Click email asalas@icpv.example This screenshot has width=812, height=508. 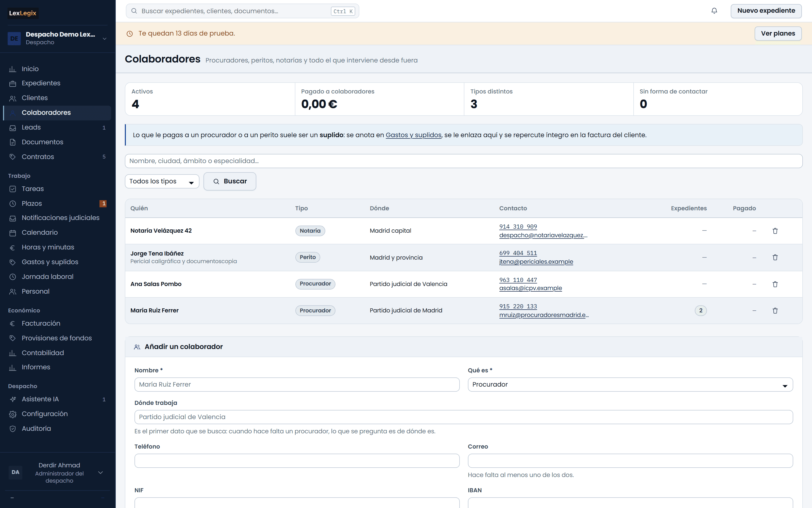pos(531,288)
